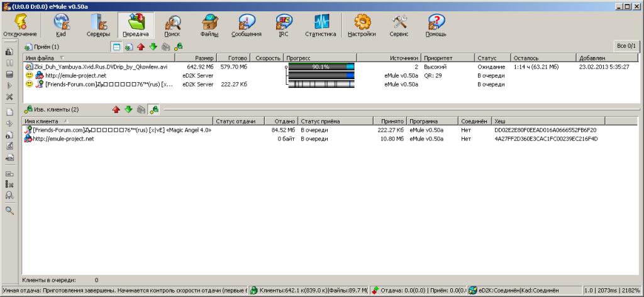Image resolution: width=644 pixels, height=297 pixels.
Task: Sort by the Хеш column header
Action: (548, 121)
